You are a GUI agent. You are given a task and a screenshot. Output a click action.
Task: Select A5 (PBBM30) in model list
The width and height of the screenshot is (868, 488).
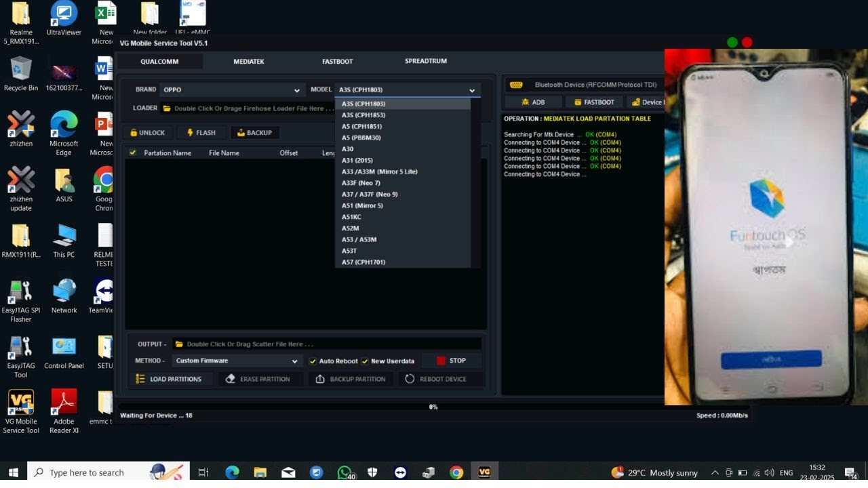pos(403,138)
